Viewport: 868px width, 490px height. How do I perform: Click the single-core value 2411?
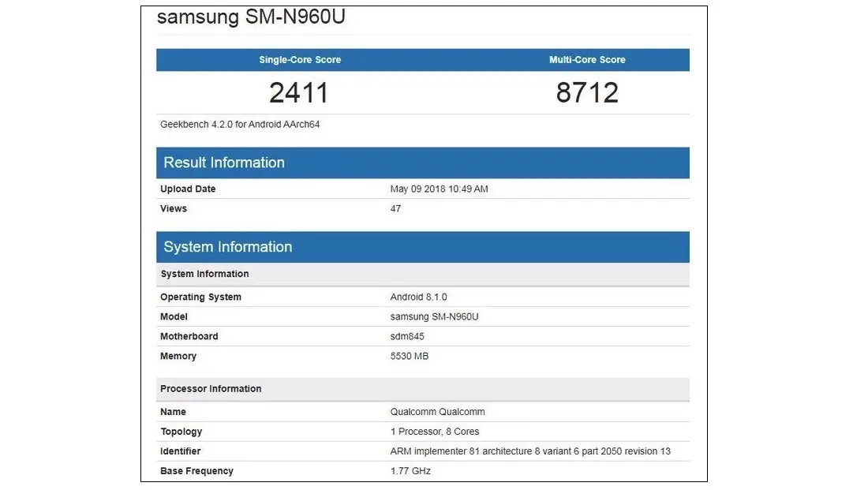coord(299,92)
